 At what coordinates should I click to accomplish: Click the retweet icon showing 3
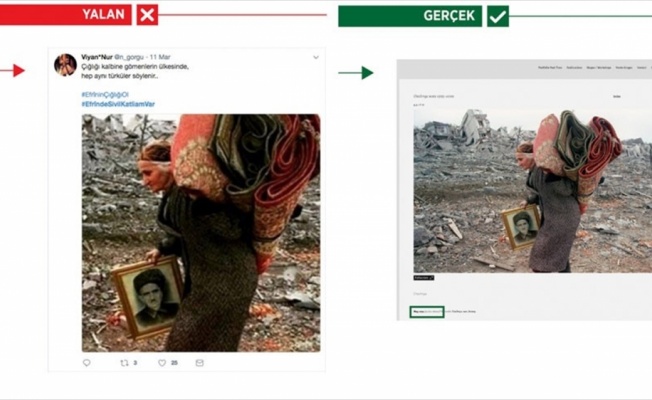pos(124,363)
